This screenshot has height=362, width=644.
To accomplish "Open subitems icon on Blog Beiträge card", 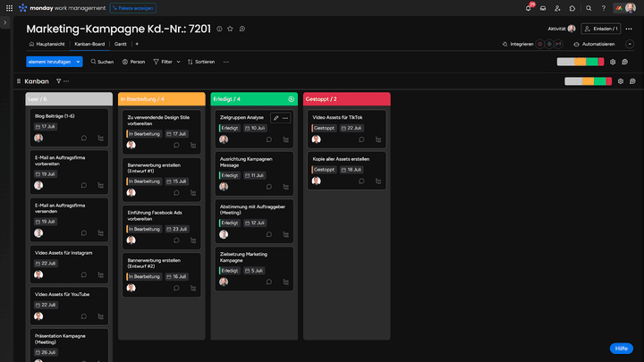I will pyautogui.click(x=100, y=138).
